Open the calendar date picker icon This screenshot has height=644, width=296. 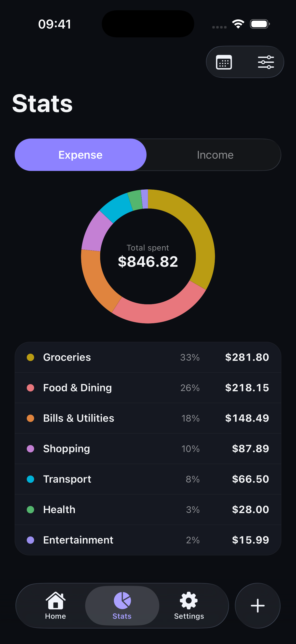(224, 62)
